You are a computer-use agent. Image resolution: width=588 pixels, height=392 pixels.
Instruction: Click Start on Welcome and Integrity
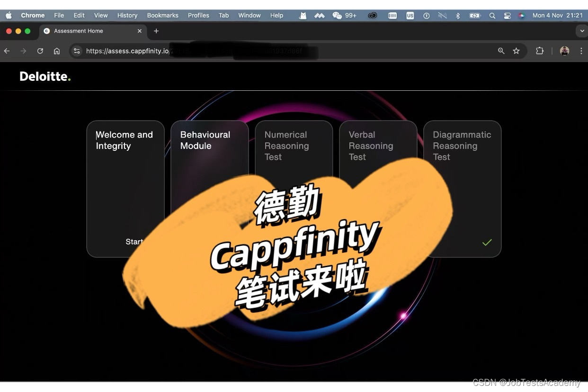134,242
